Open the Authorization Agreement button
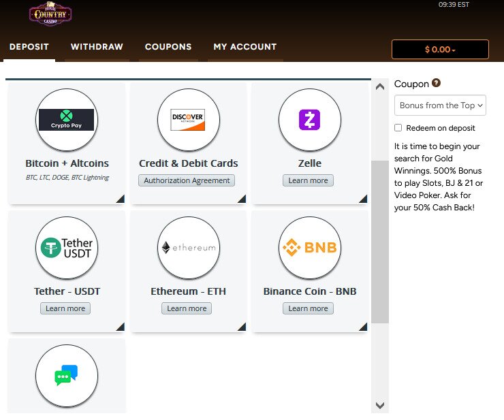This screenshot has height=420, width=504. coord(187,180)
